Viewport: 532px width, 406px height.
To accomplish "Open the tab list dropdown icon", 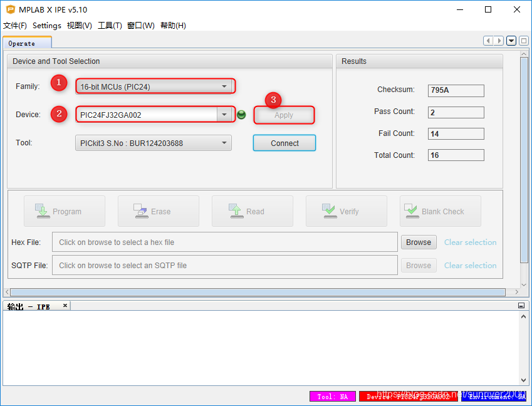I will click(511, 41).
